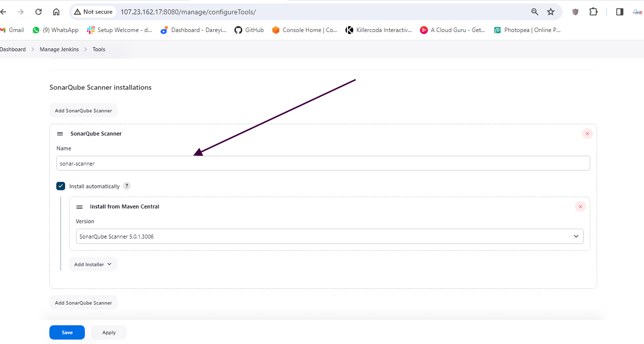Open the Console Home bookmark
Image resolution: width=644 pixels, height=344 pixels.
tap(305, 30)
